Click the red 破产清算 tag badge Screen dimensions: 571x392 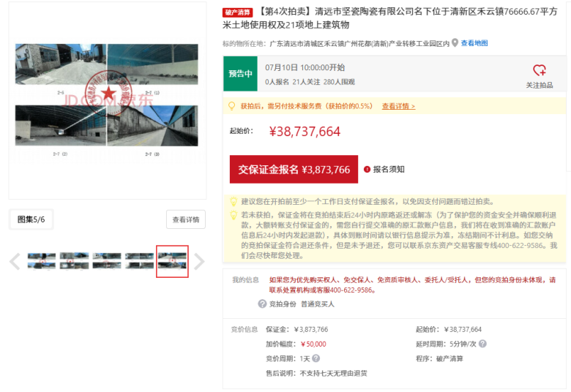(x=238, y=12)
